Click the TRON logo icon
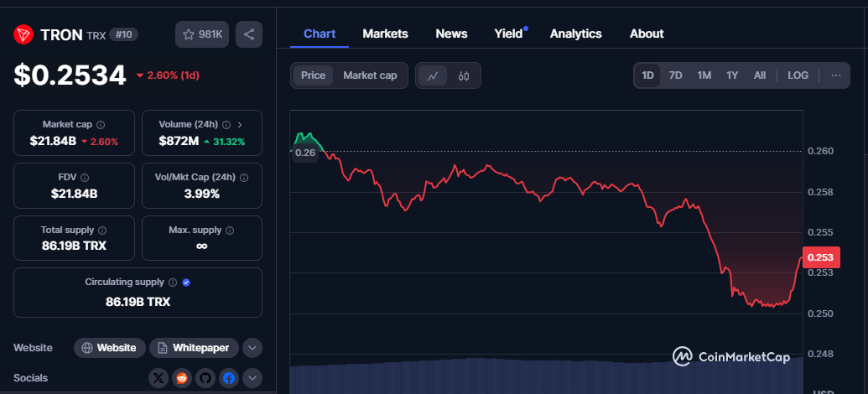Image resolution: width=868 pixels, height=394 pixels. pos(23,35)
